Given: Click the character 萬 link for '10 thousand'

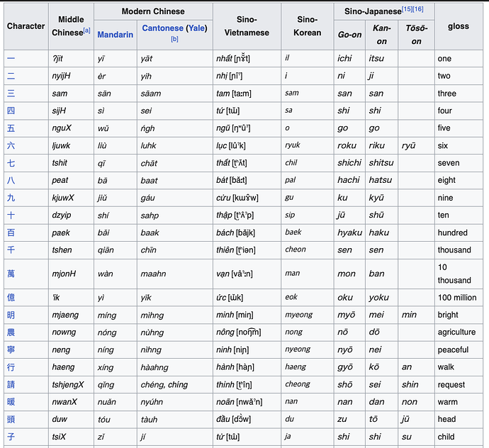Looking at the screenshot, I should [x=11, y=274].
